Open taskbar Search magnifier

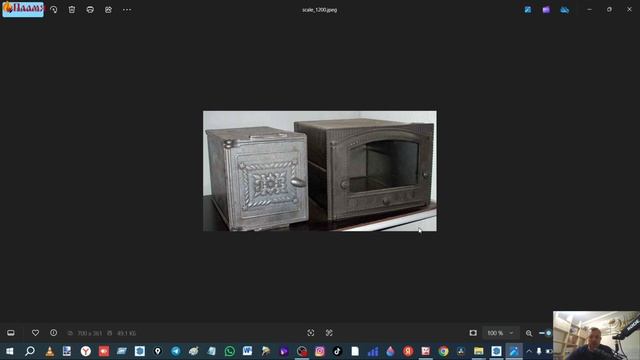pos(30,351)
